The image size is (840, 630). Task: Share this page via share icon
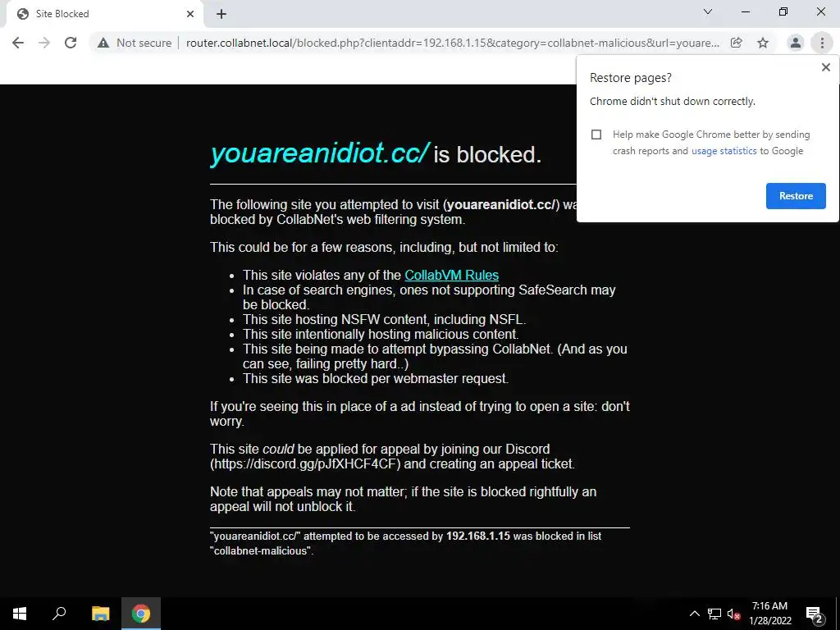pyautogui.click(x=737, y=43)
